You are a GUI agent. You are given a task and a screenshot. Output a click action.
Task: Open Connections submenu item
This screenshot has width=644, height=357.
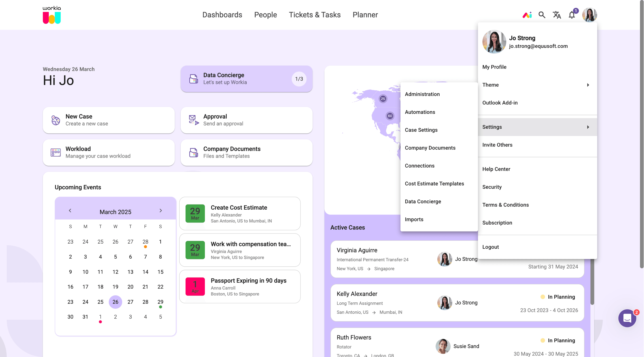(x=439, y=166)
